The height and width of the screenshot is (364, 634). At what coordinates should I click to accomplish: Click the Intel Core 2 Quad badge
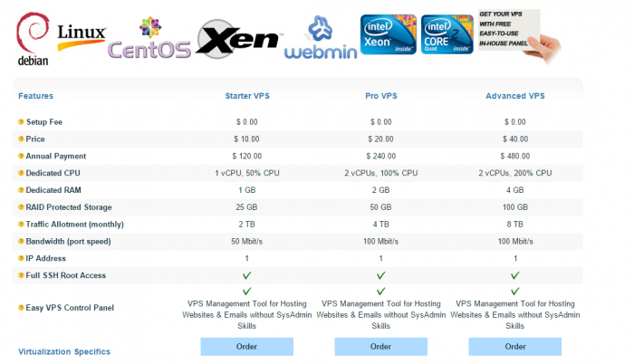447,34
